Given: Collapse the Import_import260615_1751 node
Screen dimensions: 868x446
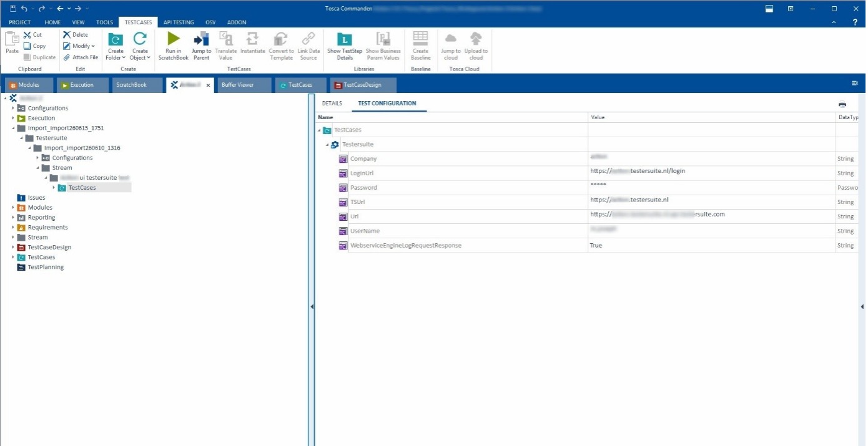Looking at the screenshot, I should (13, 128).
